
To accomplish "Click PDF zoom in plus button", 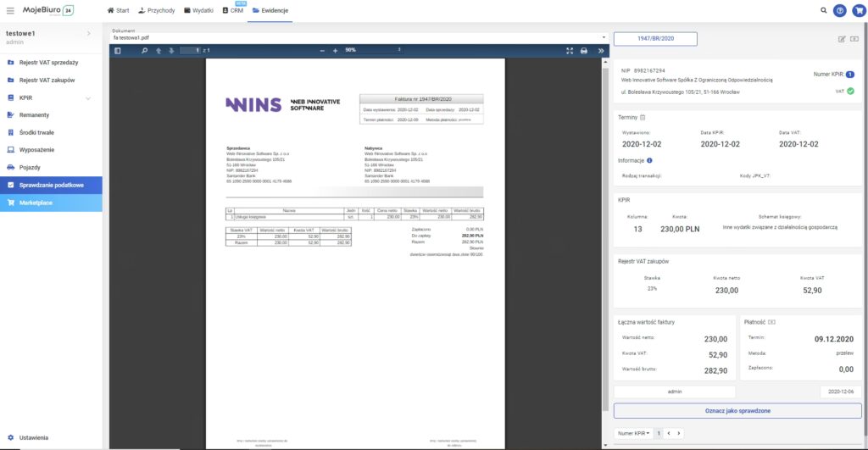I will pos(335,51).
